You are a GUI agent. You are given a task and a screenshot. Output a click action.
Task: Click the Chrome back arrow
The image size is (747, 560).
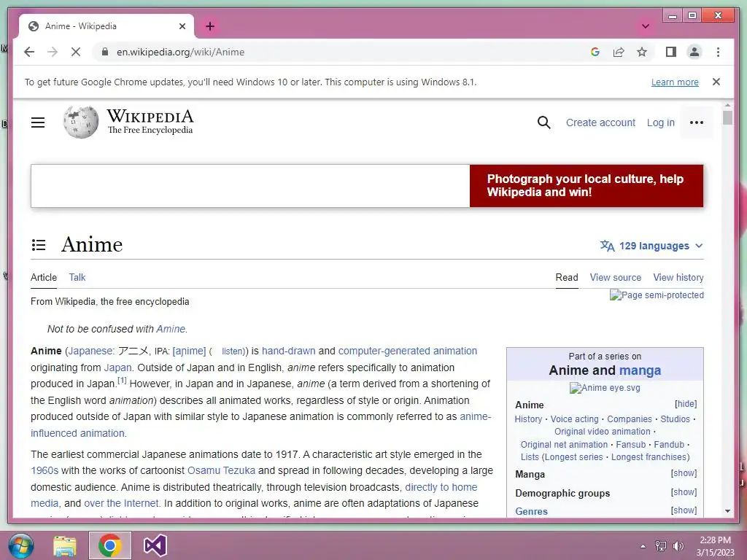coord(29,52)
